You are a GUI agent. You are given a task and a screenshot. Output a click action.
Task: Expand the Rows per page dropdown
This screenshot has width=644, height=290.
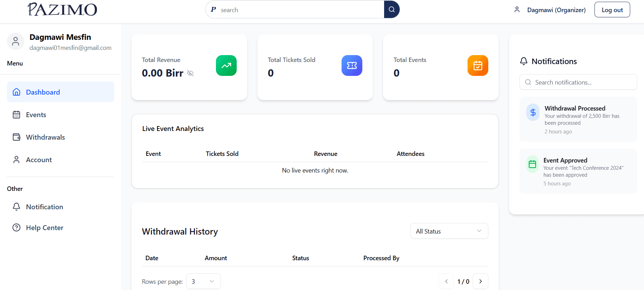pos(203,281)
